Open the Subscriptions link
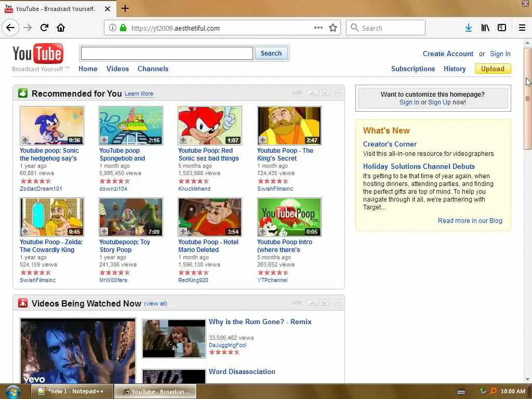Screen dimensions: 532x399 (x=413, y=69)
